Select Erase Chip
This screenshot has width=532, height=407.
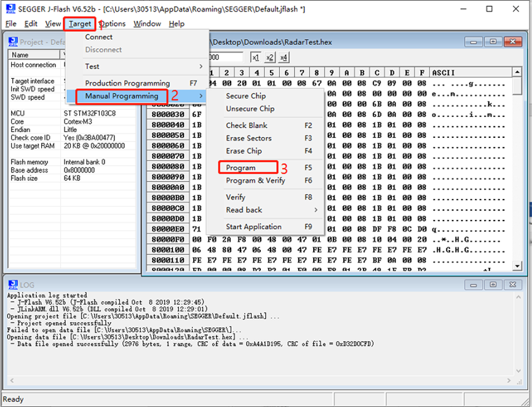coord(264,151)
